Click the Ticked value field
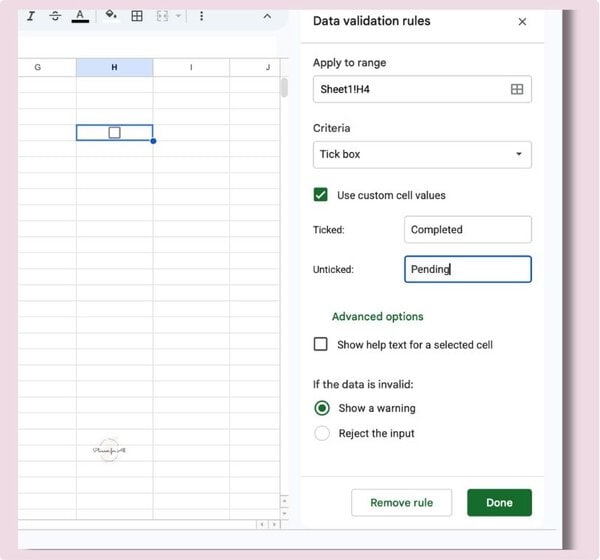The width and height of the screenshot is (600, 560). (468, 230)
